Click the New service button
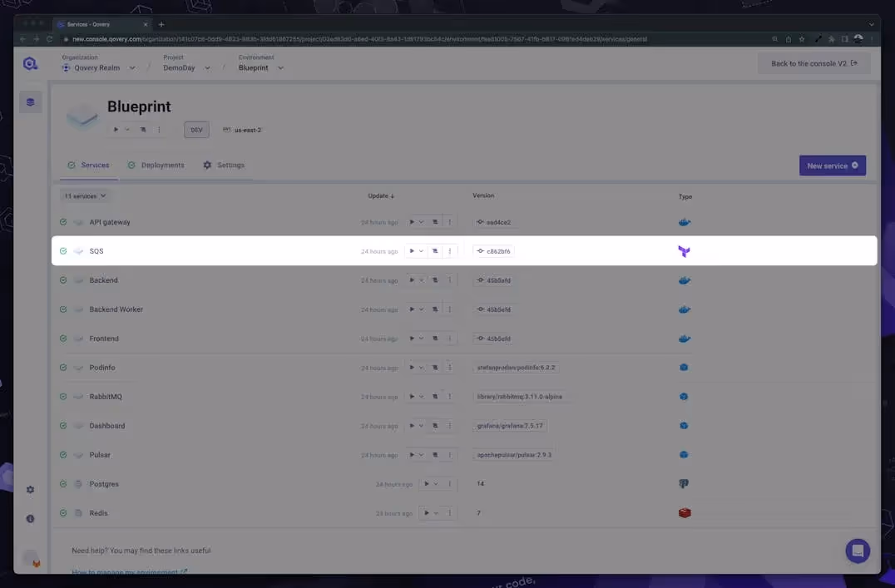 831,165
